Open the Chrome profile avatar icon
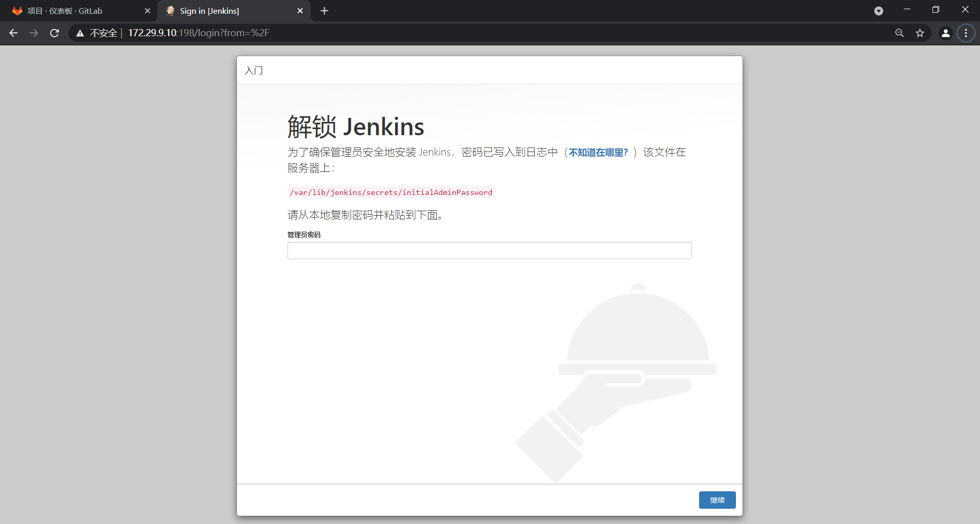 [946, 33]
